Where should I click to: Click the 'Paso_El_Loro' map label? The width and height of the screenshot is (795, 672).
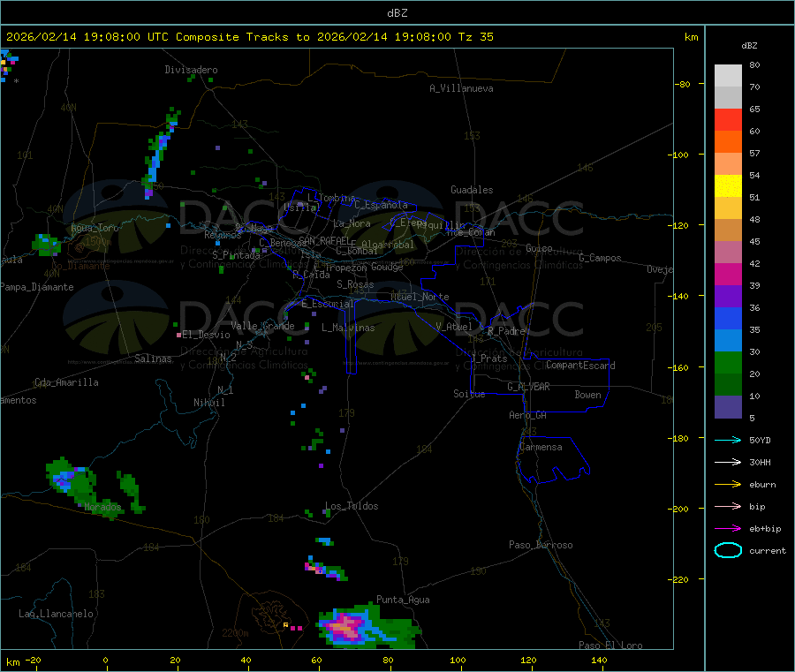point(610,646)
